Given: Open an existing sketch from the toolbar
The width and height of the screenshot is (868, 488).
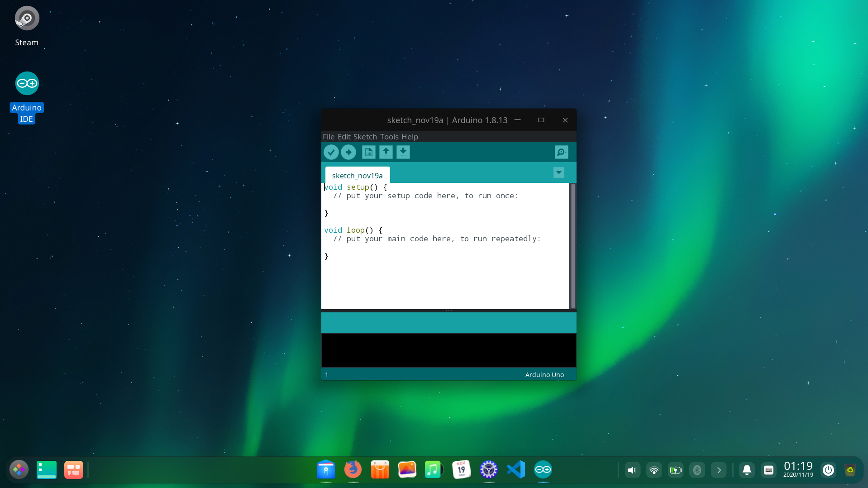Looking at the screenshot, I should click(386, 152).
